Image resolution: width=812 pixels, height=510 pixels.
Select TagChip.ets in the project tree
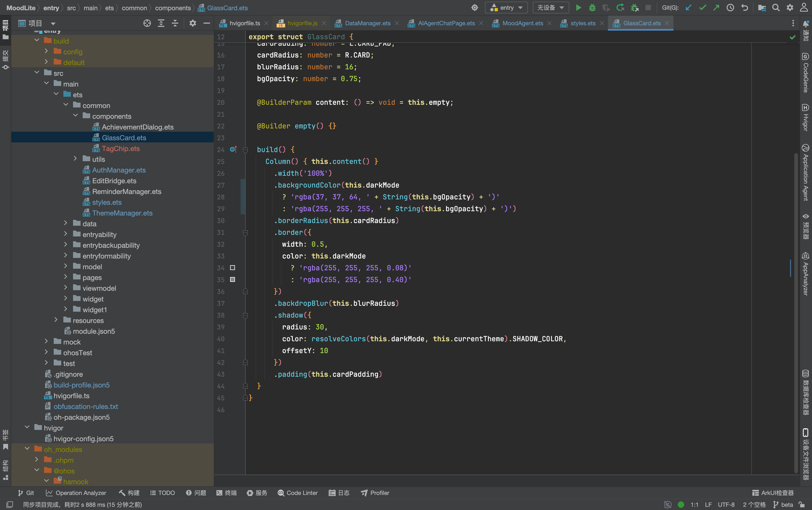tap(121, 148)
